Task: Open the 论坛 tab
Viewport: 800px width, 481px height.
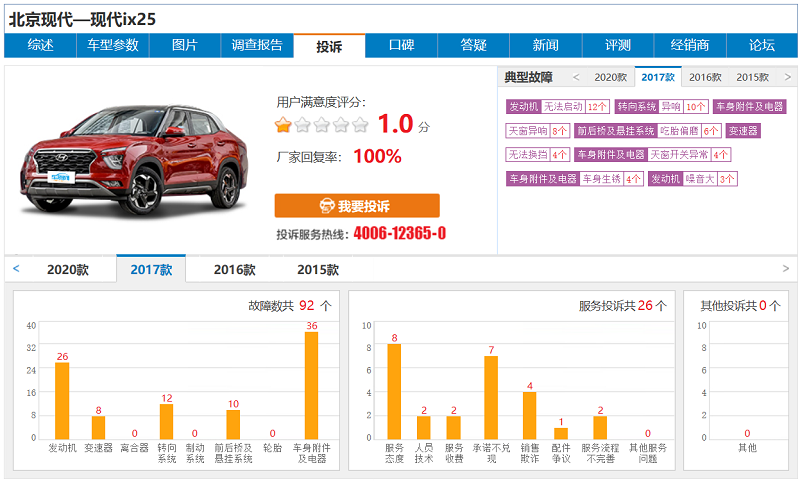Action: pyautogui.click(x=762, y=45)
